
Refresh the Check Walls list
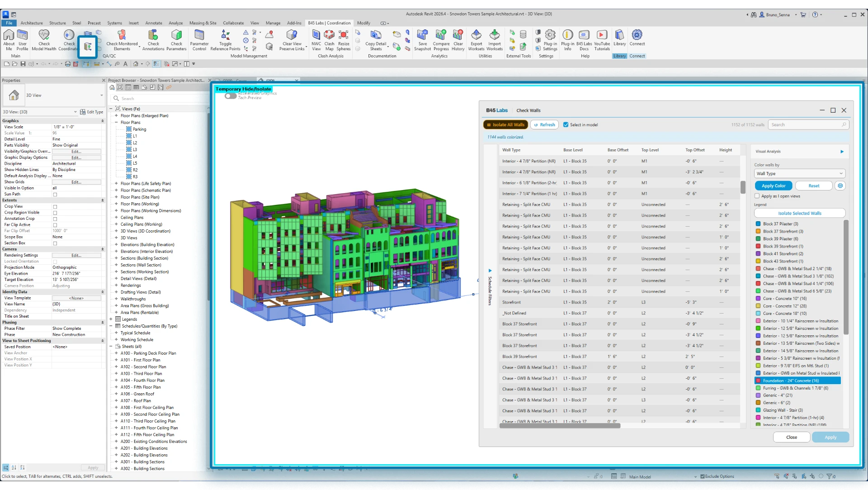(x=544, y=125)
